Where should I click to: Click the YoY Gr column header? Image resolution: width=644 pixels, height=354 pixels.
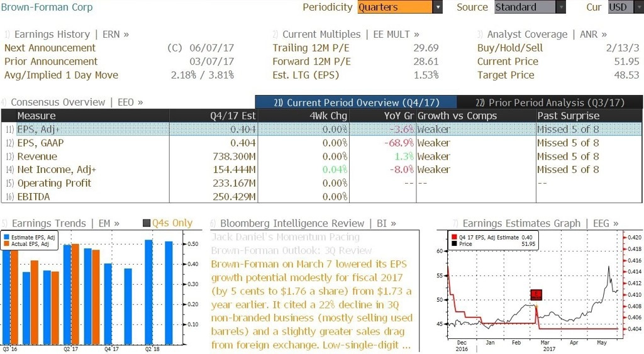[x=383, y=116]
